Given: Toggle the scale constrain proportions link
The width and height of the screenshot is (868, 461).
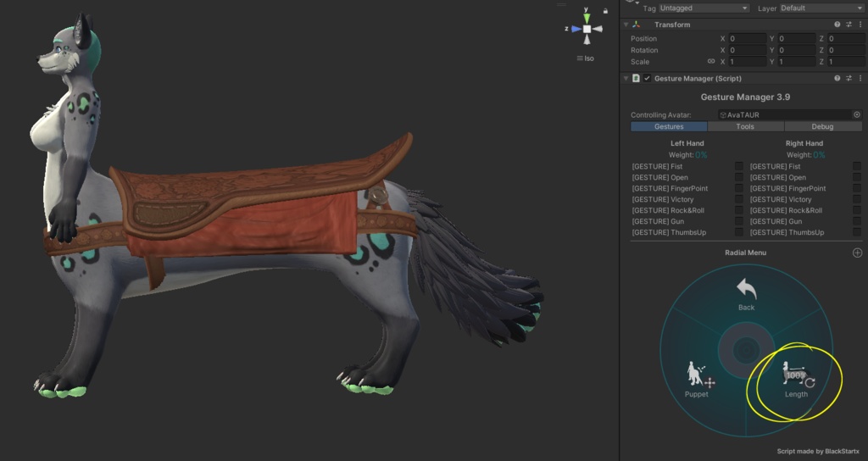Looking at the screenshot, I should pos(710,62).
